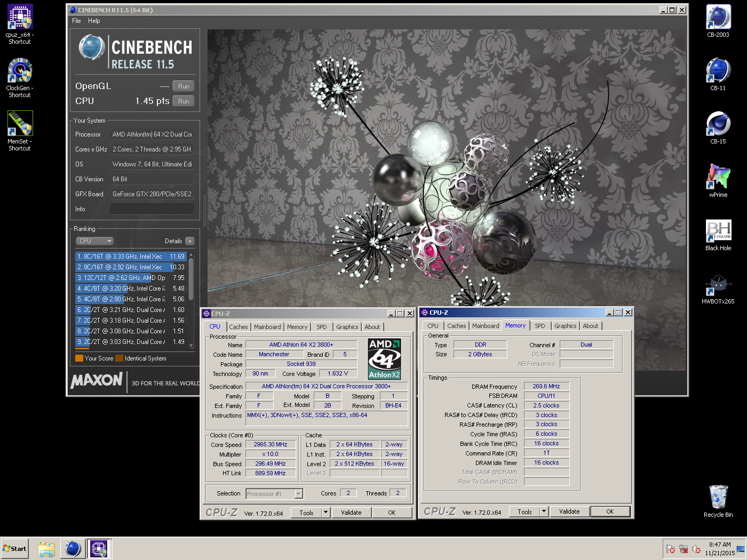Image resolution: width=747 pixels, height=560 pixels.
Task: Click the ranking Details arrow button
Action: [190, 241]
